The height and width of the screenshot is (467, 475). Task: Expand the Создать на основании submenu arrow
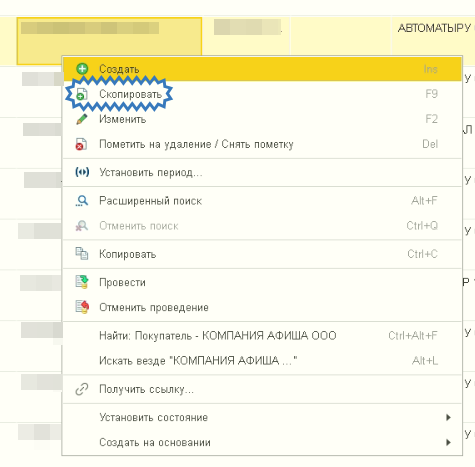(x=448, y=442)
